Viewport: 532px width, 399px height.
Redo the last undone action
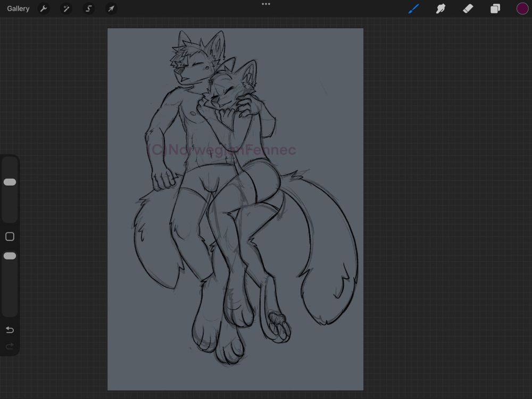coord(10,346)
